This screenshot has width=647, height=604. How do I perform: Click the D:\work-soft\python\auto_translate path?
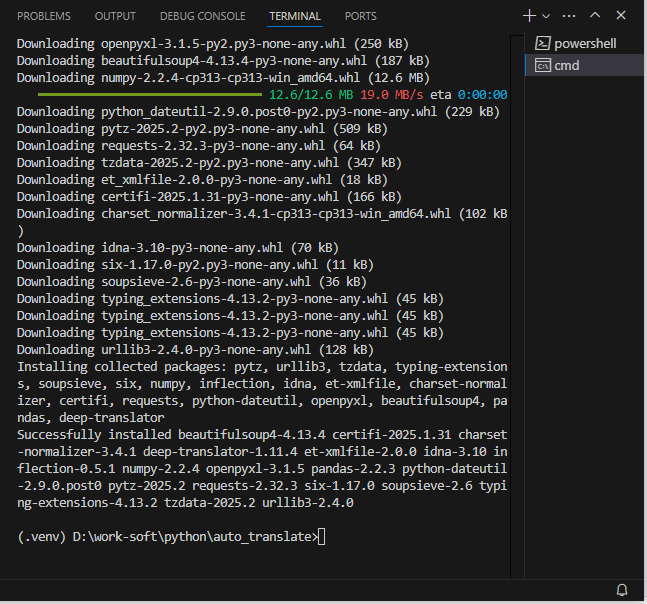click(x=193, y=537)
